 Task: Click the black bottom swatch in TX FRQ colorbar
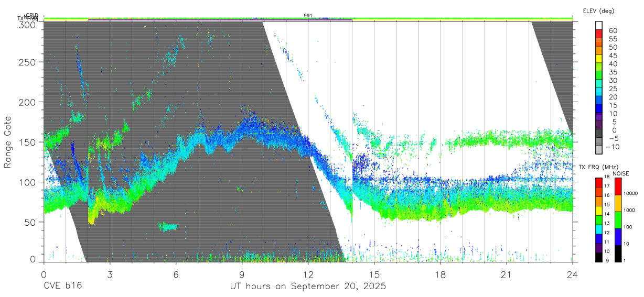599,257
